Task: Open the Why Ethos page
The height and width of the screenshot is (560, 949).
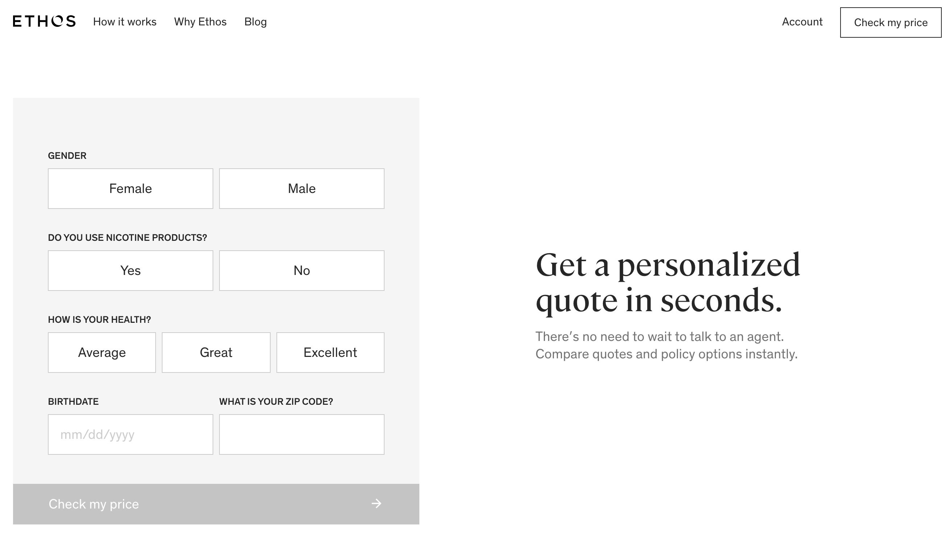Action: tap(200, 21)
